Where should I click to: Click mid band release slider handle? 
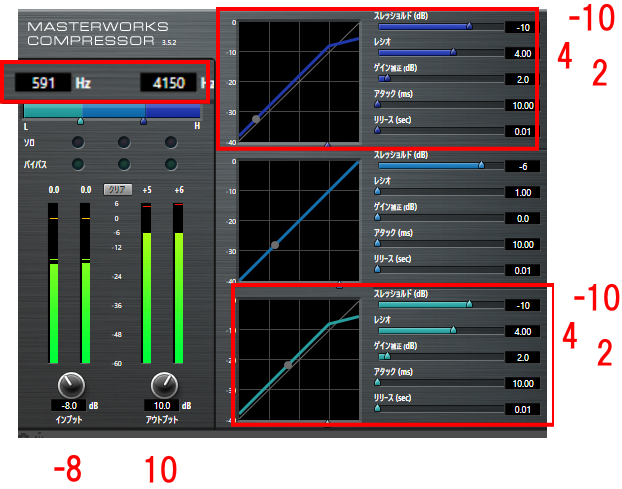coord(378,269)
